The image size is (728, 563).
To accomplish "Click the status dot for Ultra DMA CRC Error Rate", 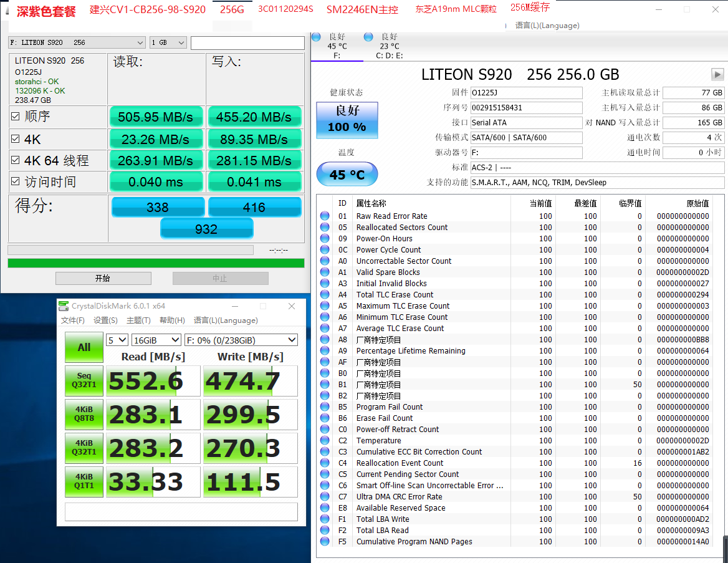I will tap(325, 496).
